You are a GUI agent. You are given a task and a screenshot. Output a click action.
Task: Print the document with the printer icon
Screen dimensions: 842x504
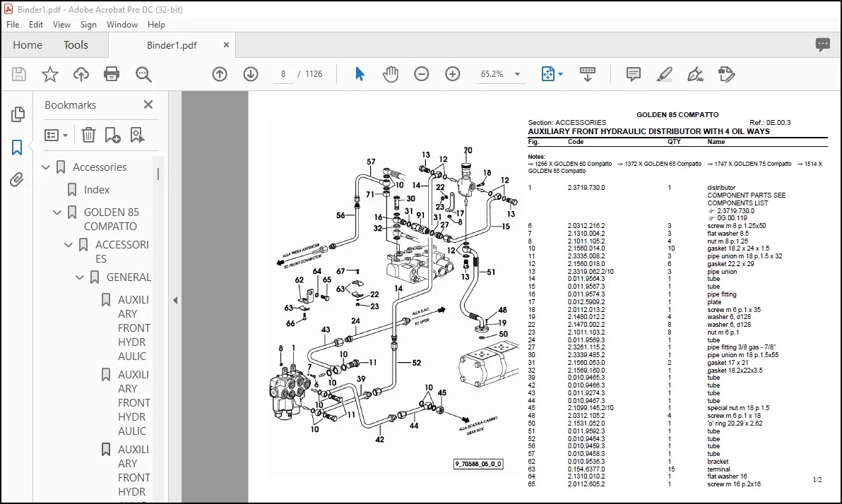[x=112, y=74]
